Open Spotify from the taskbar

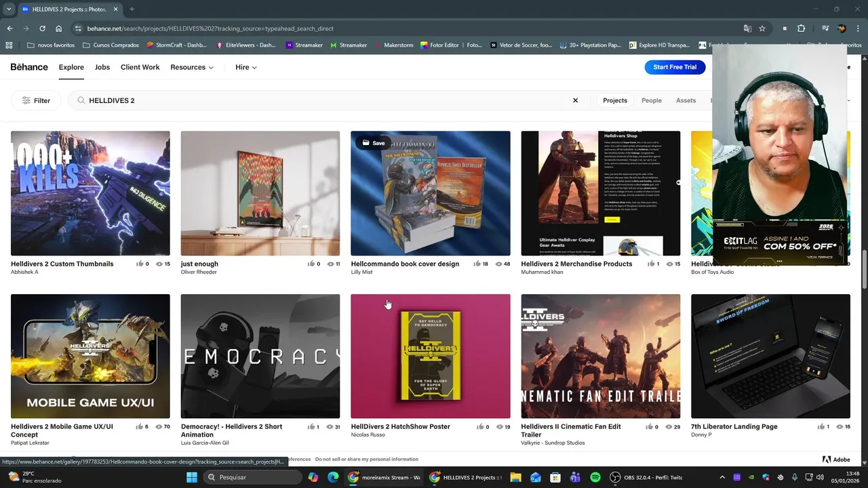coord(595,477)
